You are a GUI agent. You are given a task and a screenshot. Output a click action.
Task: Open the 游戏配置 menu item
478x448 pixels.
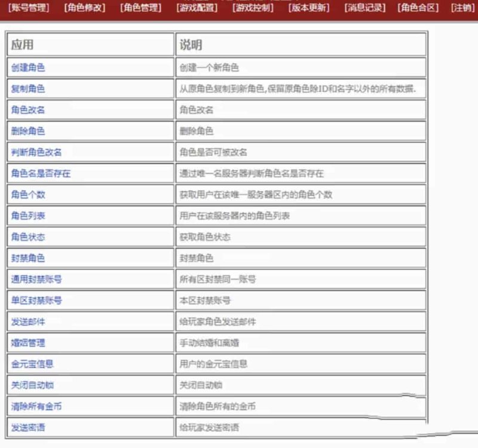point(197,8)
